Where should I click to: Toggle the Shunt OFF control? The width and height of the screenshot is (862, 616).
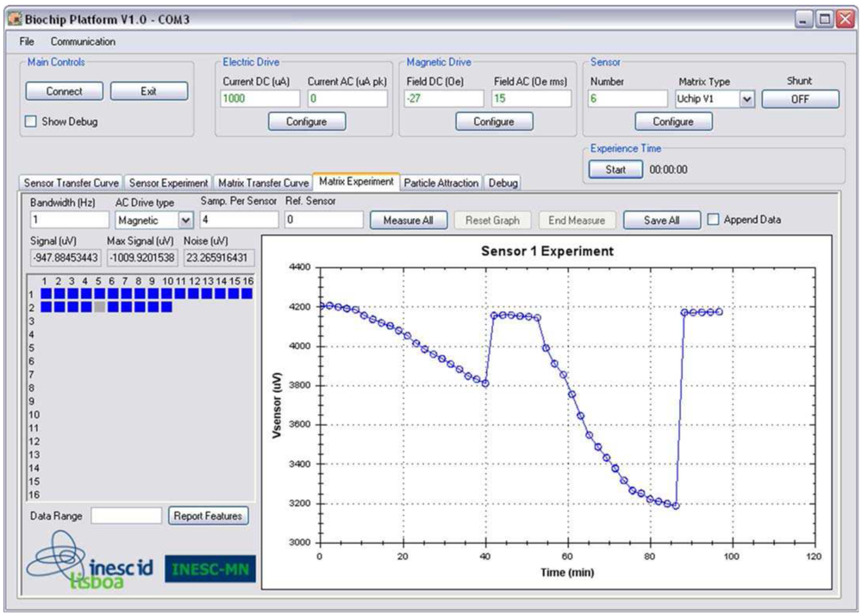click(800, 97)
